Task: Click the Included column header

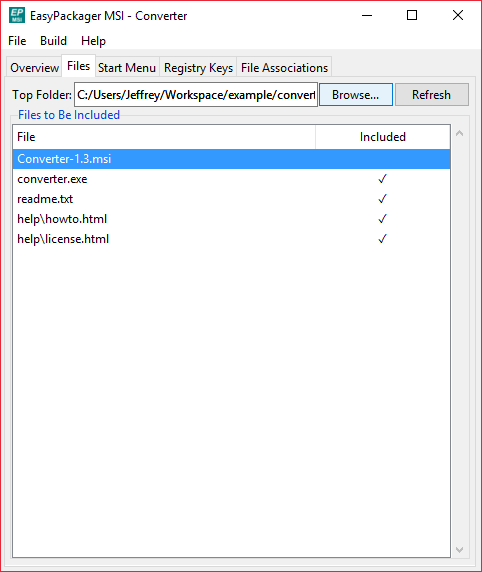Action: click(383, 137)
